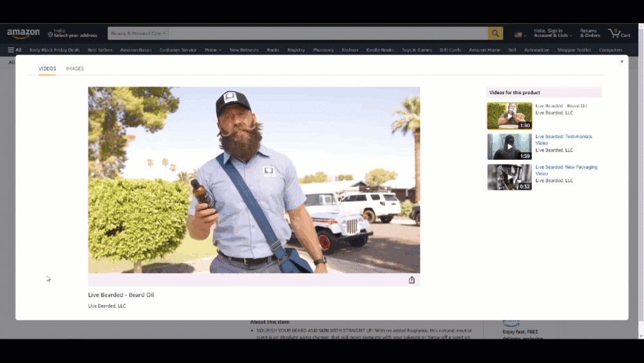Open Registry nav link
Viewport: 644px width, 363px height.
tap(296, 50)
